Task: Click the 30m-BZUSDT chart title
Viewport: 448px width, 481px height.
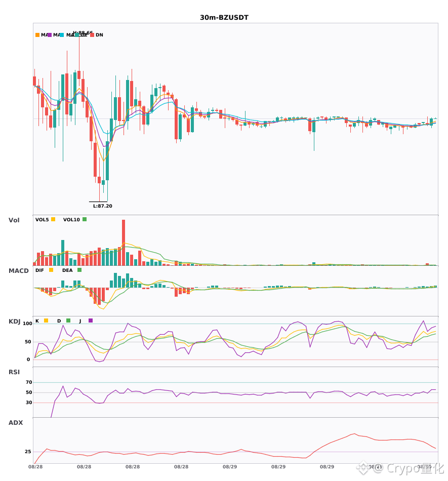Action: [x=224, y=18]
